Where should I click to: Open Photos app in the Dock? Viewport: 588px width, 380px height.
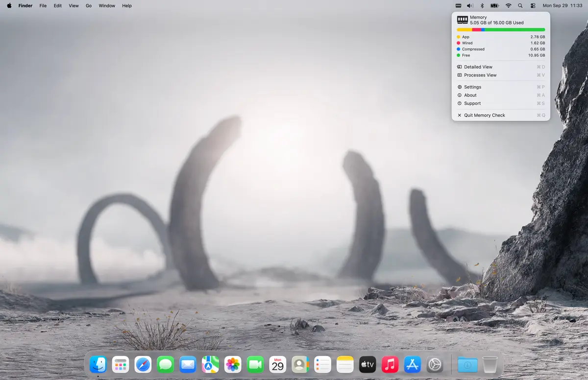pyautogui.click(x=233, y=364)
